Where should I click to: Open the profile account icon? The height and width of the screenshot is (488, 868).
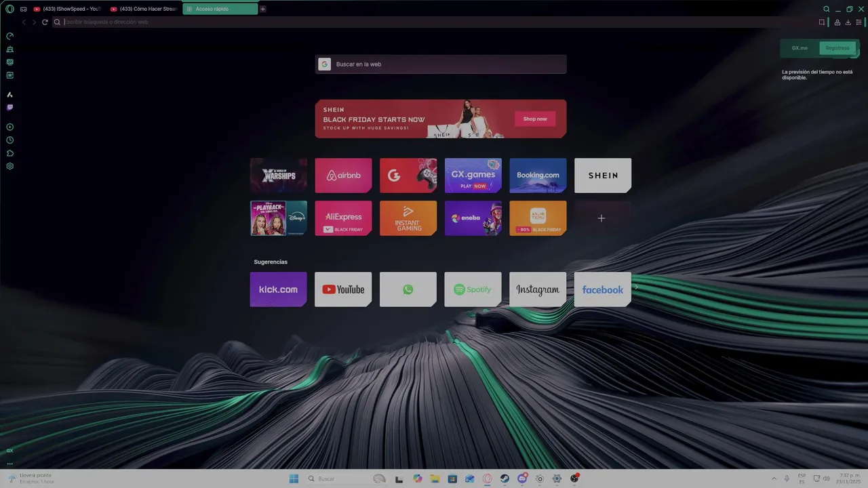pos(837,22)
